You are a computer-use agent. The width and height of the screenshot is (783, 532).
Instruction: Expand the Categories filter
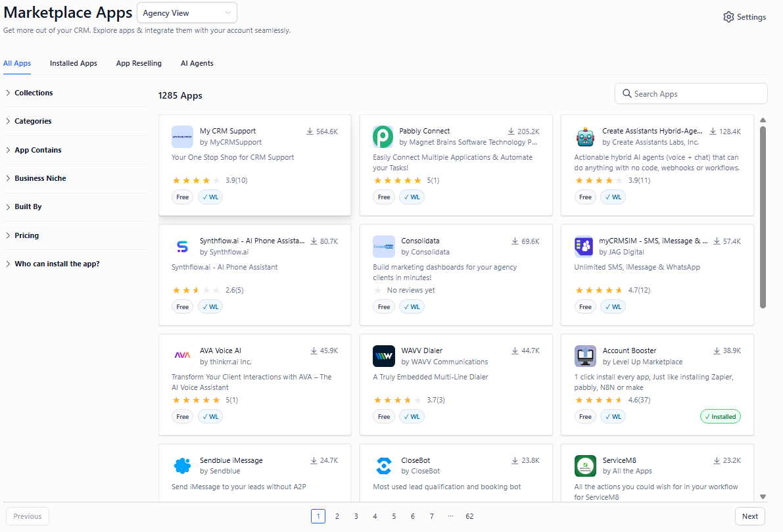[76, 122]
